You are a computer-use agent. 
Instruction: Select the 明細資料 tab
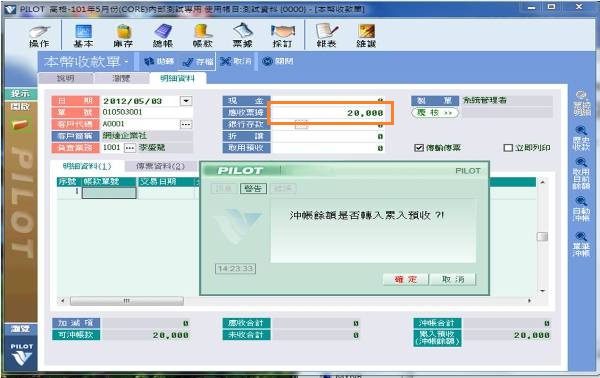pos(178,78)
